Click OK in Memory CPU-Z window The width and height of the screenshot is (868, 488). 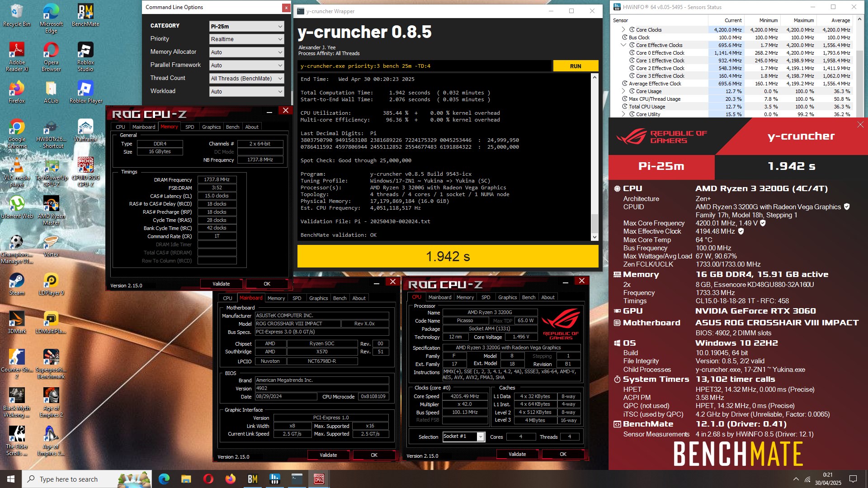tap(267, 284)
